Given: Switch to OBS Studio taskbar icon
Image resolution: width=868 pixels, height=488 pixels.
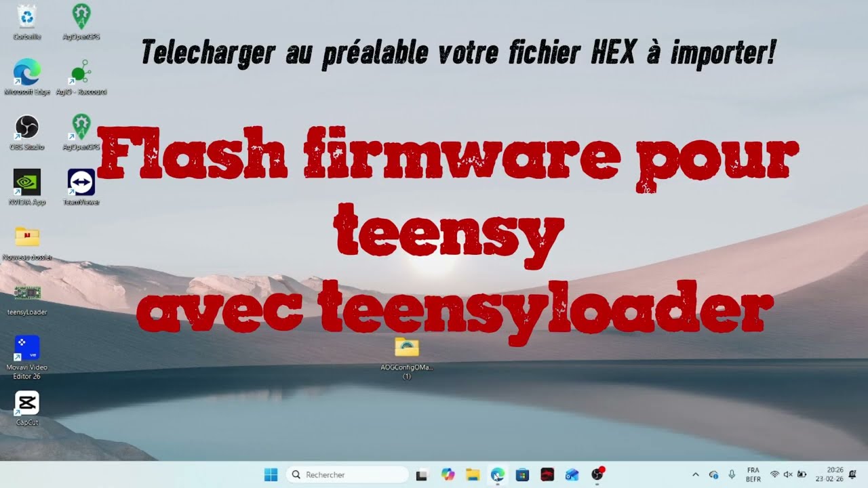Looking at the screenshot, I should 597,474.
